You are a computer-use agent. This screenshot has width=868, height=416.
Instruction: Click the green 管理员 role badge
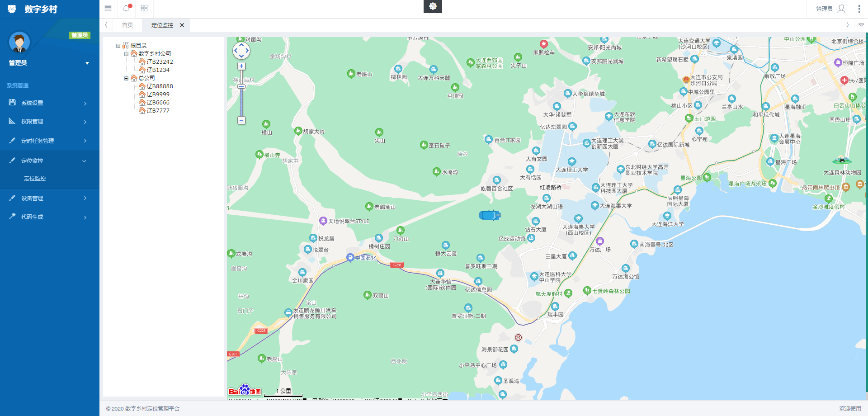[x=80, y=35]
